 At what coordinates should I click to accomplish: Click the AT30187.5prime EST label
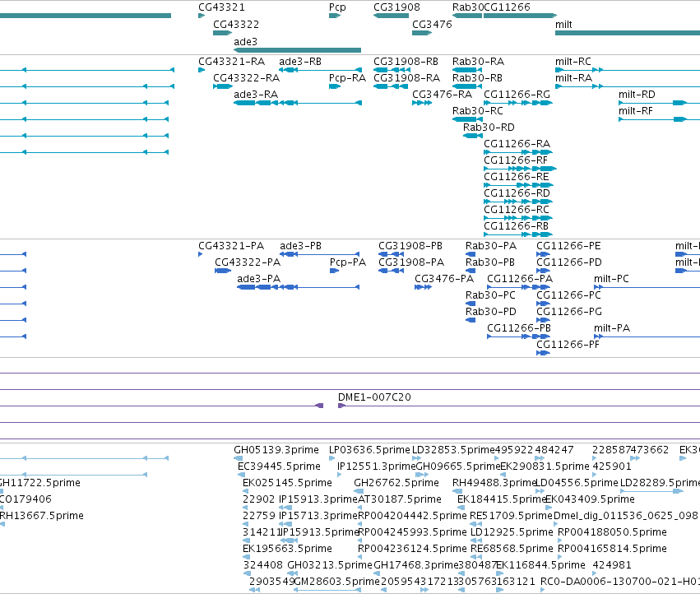400,499
